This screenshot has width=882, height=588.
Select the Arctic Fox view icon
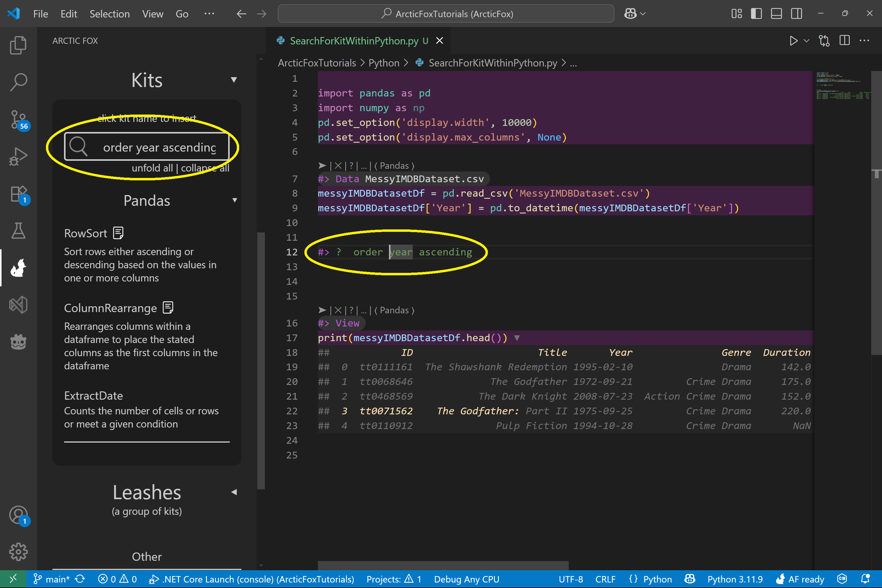18,268
